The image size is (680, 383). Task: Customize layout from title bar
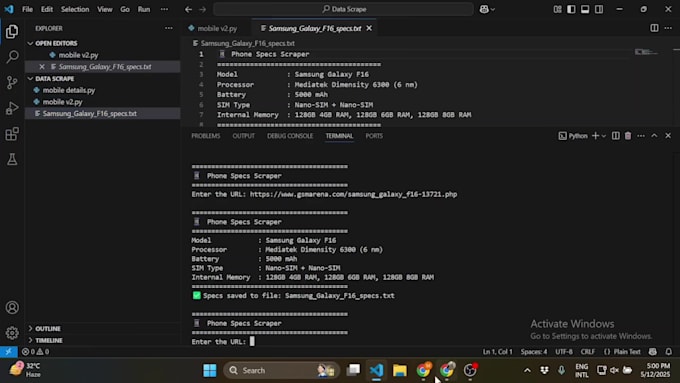coord(557,9)
